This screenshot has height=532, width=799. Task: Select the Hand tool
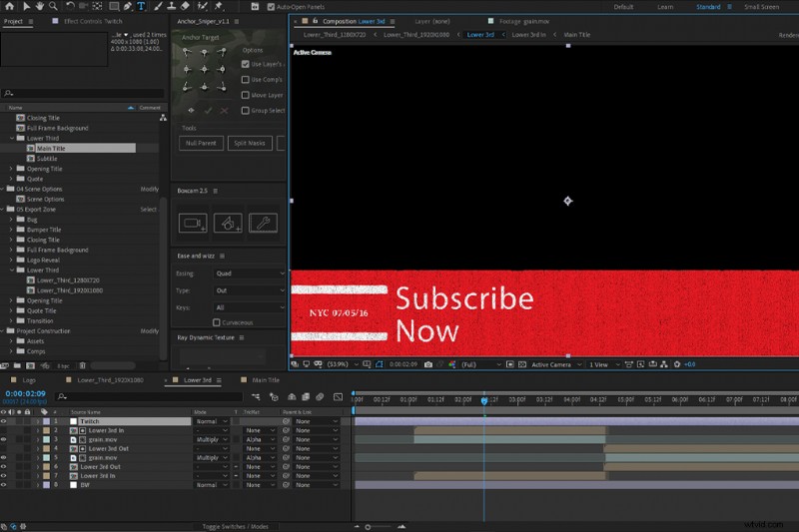[40, 6]
